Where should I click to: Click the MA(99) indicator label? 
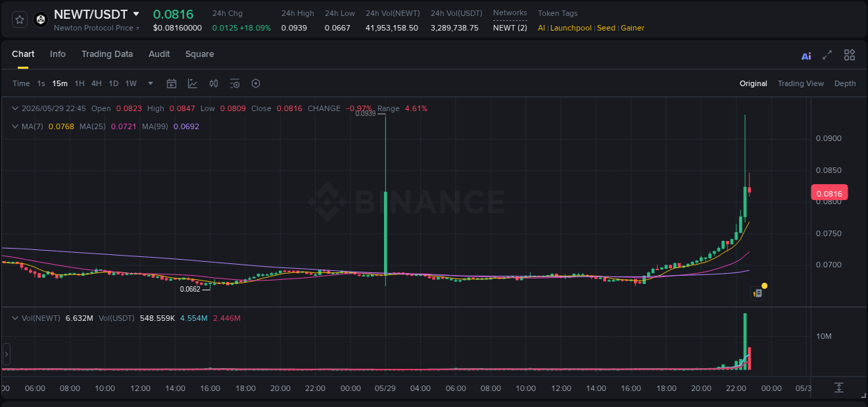(x=156, y=126)
